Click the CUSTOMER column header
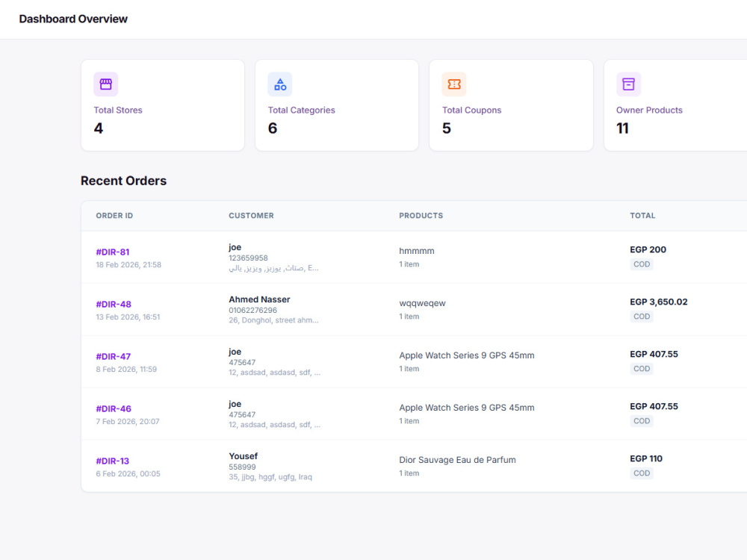Viewport: 747px width, 560px height. [x=251, y=216]
